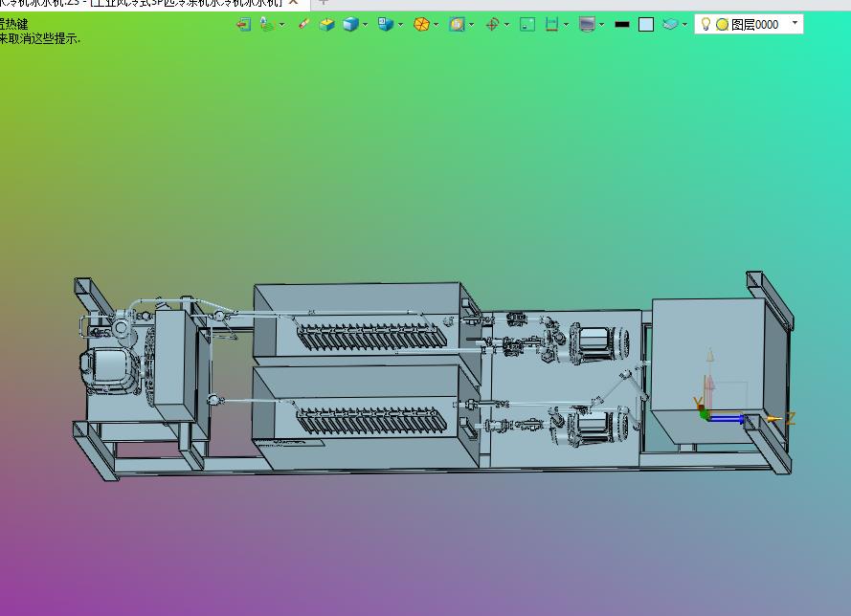This screenshot has height=616, width=851.
Task: Expand dropdown next to the monitor icon
Action: point(601,25)
